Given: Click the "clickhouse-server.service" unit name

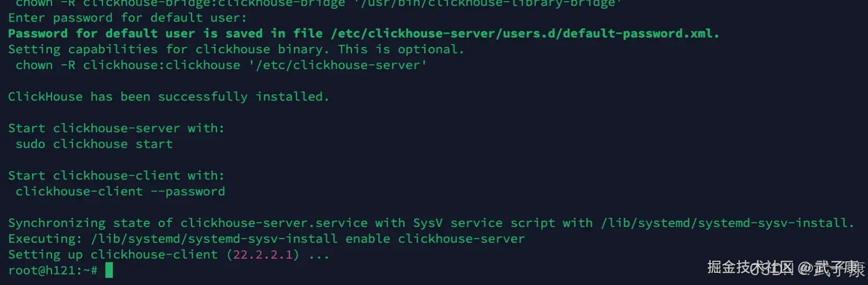Looking at the screenshot, I should coord(274,223).
